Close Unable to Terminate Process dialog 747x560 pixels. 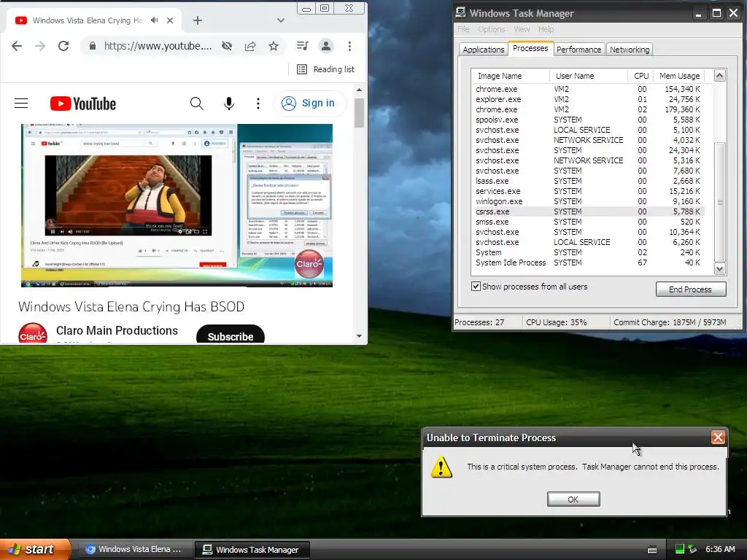point(718,437)
